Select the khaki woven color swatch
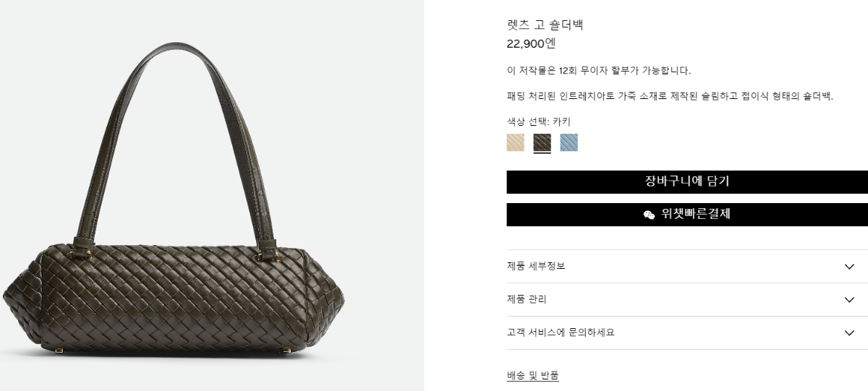868x391 pixels. [x=542, y=142]
